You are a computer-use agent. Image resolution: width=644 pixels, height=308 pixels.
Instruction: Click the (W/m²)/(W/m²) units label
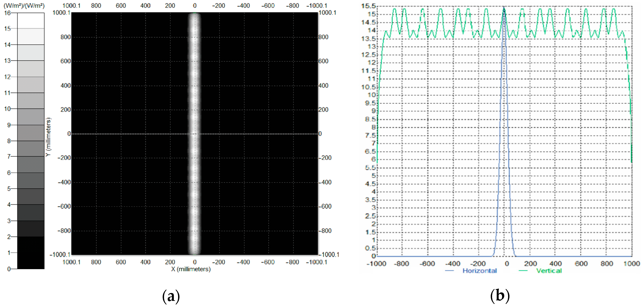click(x=24, y=6)
